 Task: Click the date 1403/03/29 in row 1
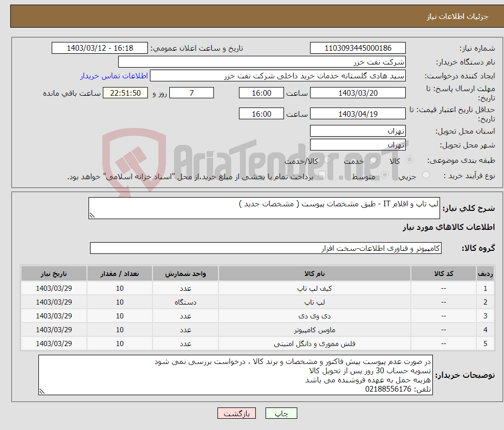(54, 288)
